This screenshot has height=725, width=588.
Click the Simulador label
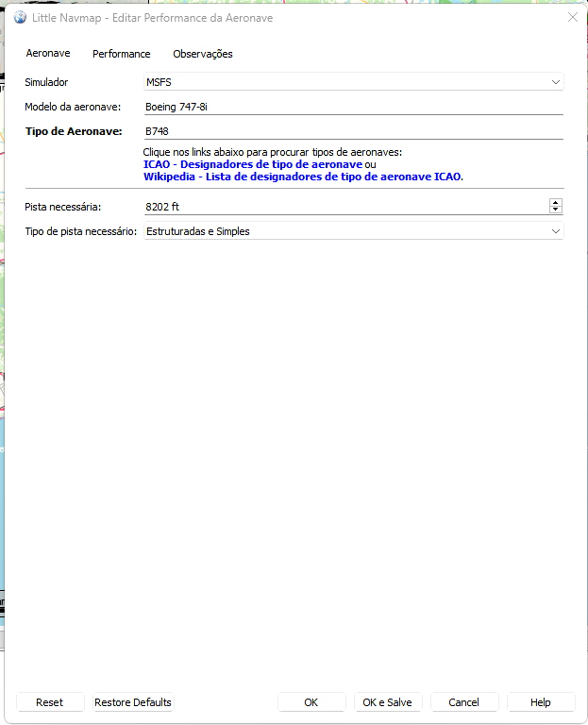tap(46, 82)
